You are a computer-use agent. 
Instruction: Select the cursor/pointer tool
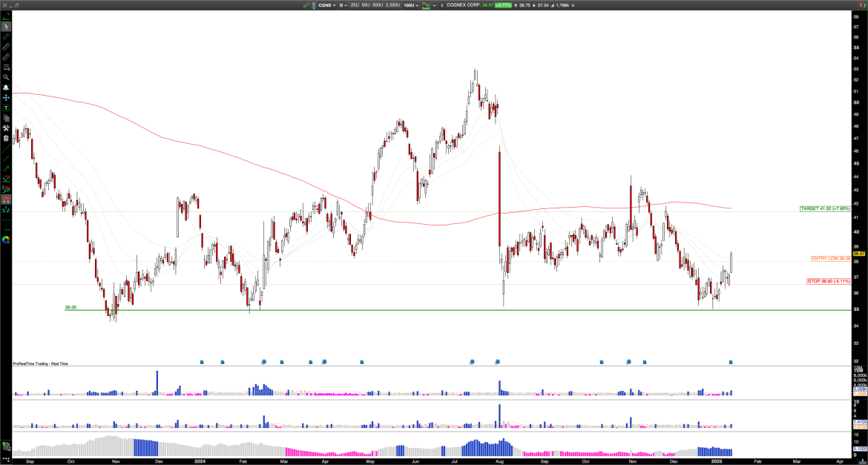point(6,24)
